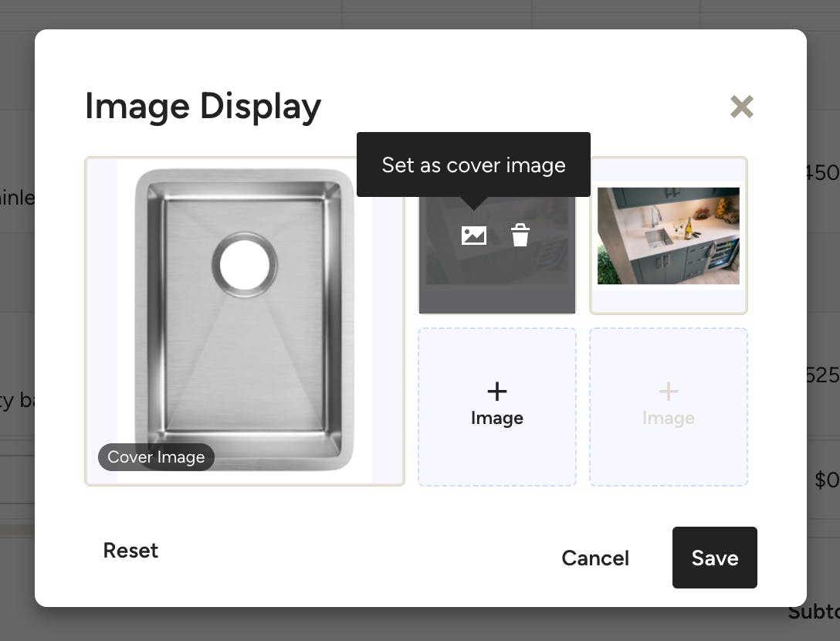Image resolution: width=840 pixels, height=641 pixels.
Task: Click the Cover Image badge label
Action: click(x=156, y=457)
